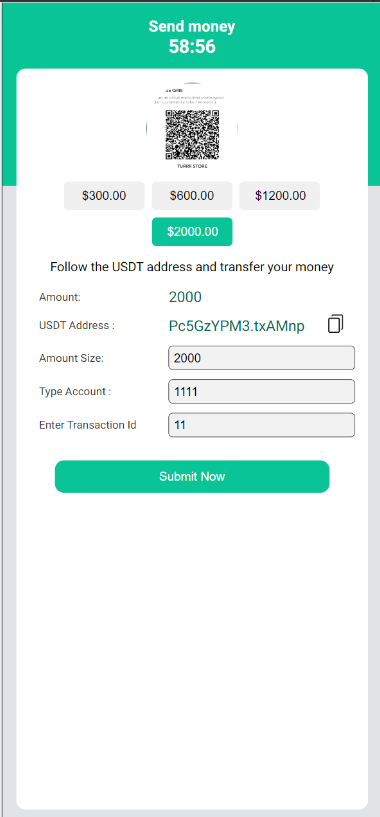Click the store name caption under QR code
380x817 pixels.
(192, 167)
